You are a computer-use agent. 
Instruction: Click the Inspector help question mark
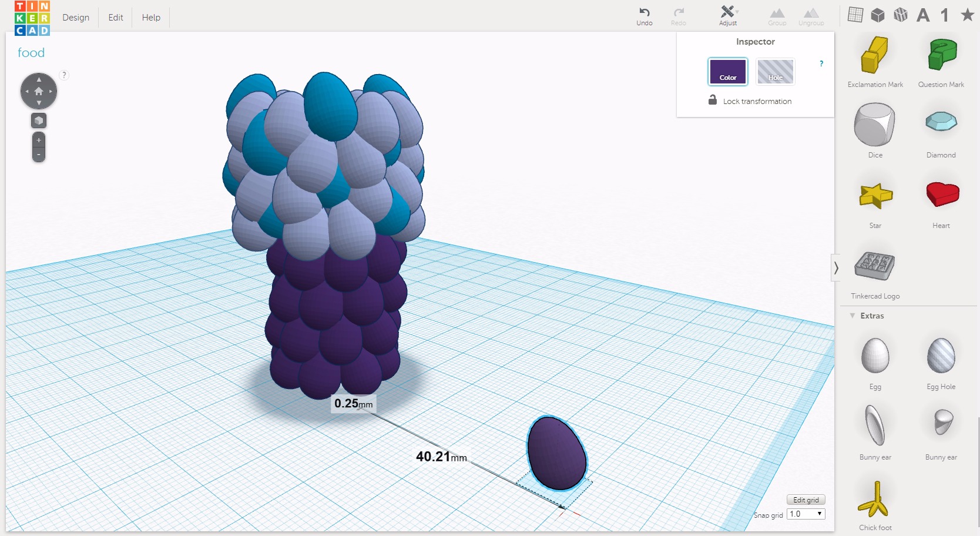[821, 63]
